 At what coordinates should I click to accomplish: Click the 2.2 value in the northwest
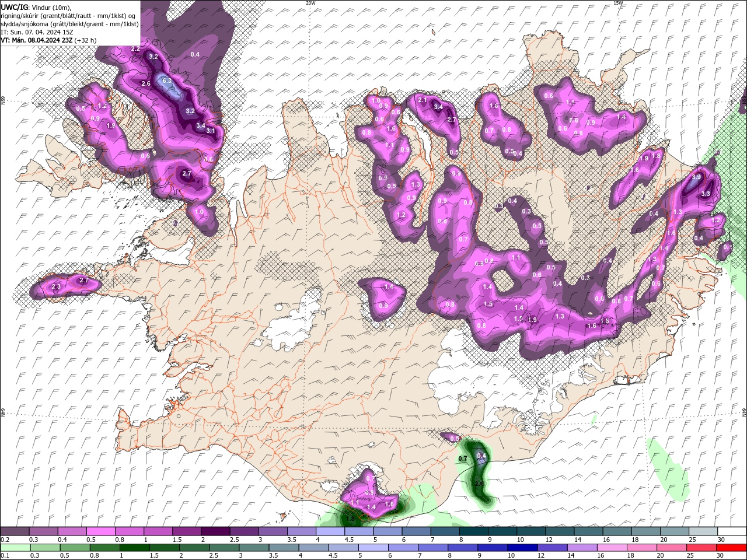pos(135,49)
